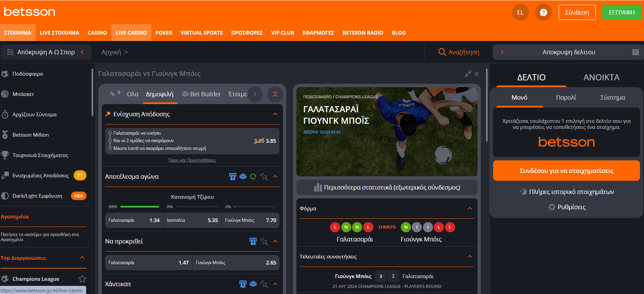Click bet builder brick icon in Αποτέλεσμα αγώνα
The image size is (644, 294).
[x=243, y=176]
